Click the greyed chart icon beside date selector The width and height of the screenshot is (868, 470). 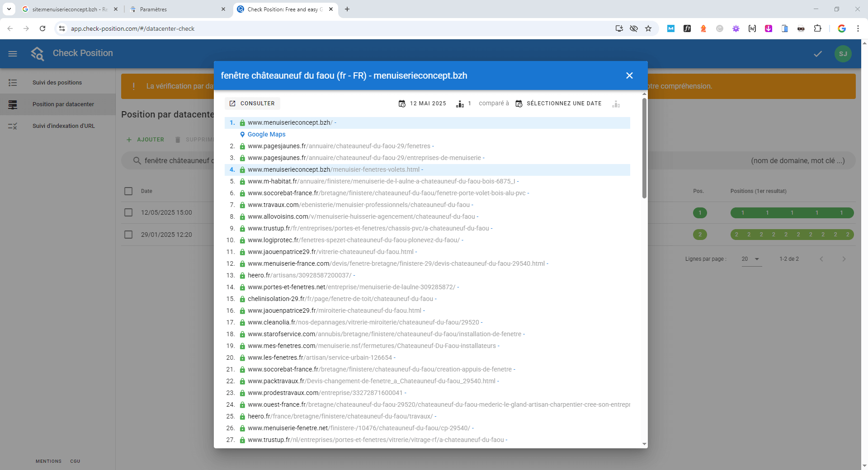(616, 104)
